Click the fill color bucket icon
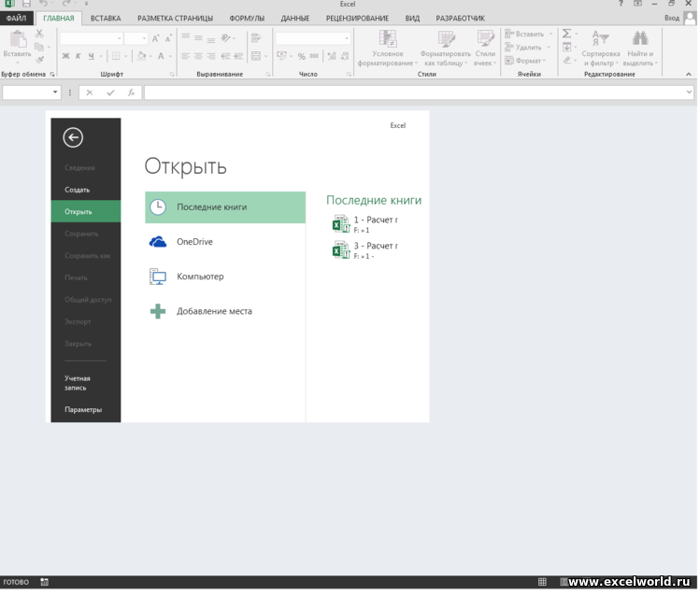700x596 pixels. (x=141, y=56)
